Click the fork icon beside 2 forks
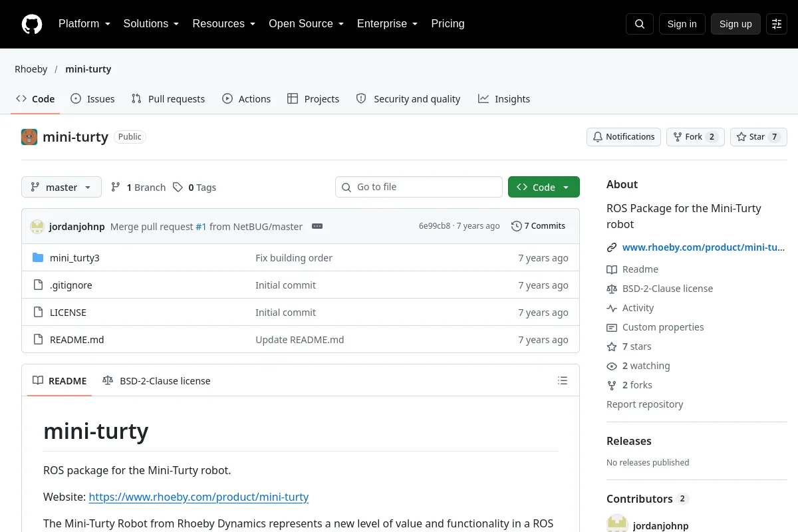 pos(612,385)
